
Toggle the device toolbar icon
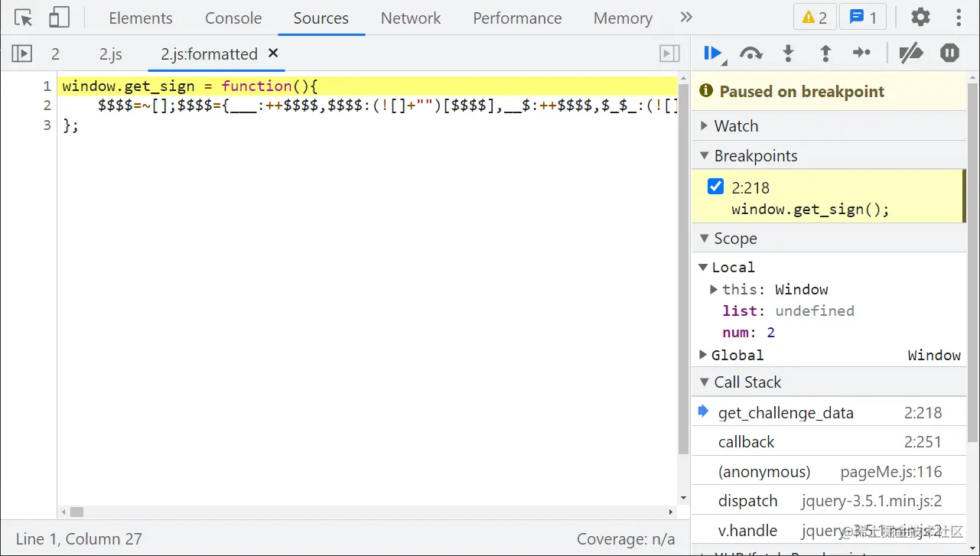59,18
